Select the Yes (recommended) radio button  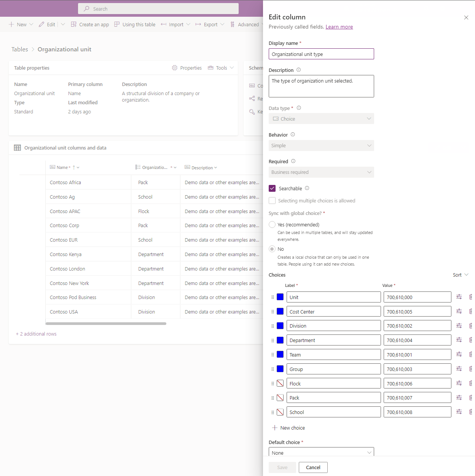pyautogui.click(x=272, y=224)
